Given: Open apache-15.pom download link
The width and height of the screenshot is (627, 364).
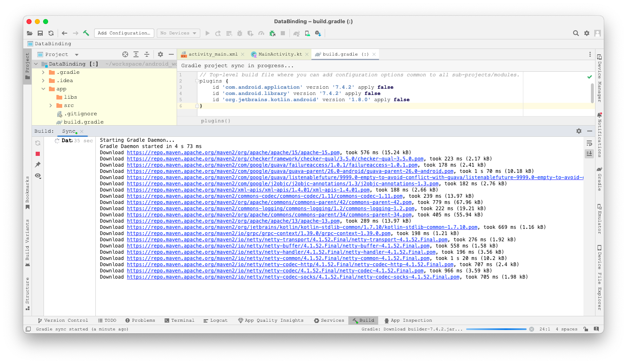Looking at the screenshot, I should pyautogui.click(x=233, y=153).
